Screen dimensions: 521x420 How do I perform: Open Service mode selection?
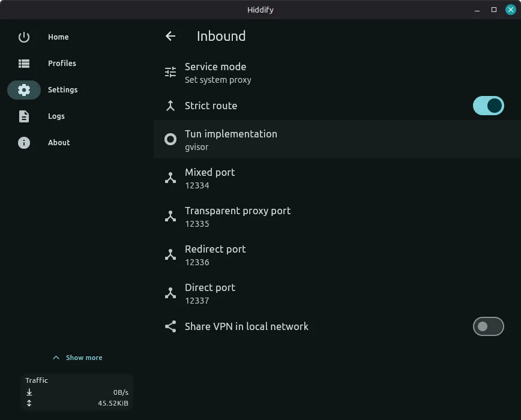(337, 73)
